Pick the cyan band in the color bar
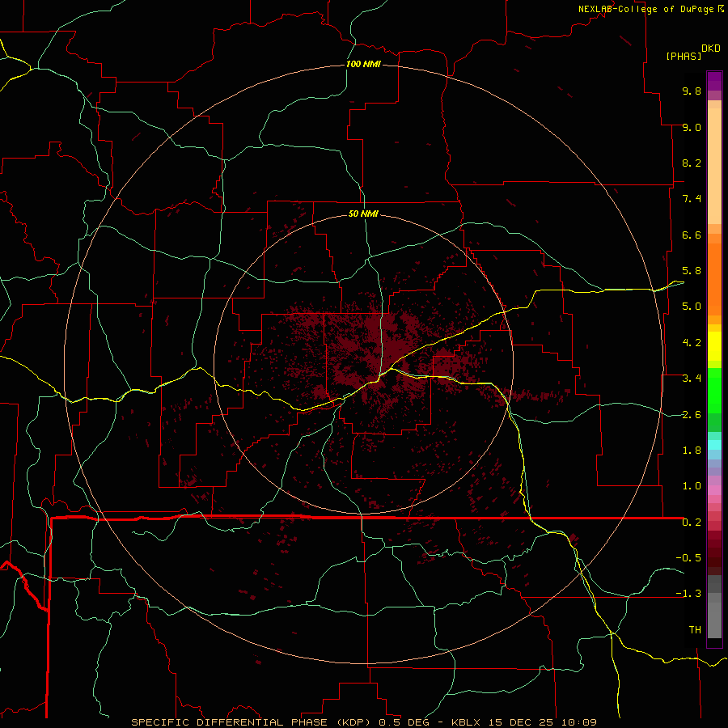 (x=714, y=445)
